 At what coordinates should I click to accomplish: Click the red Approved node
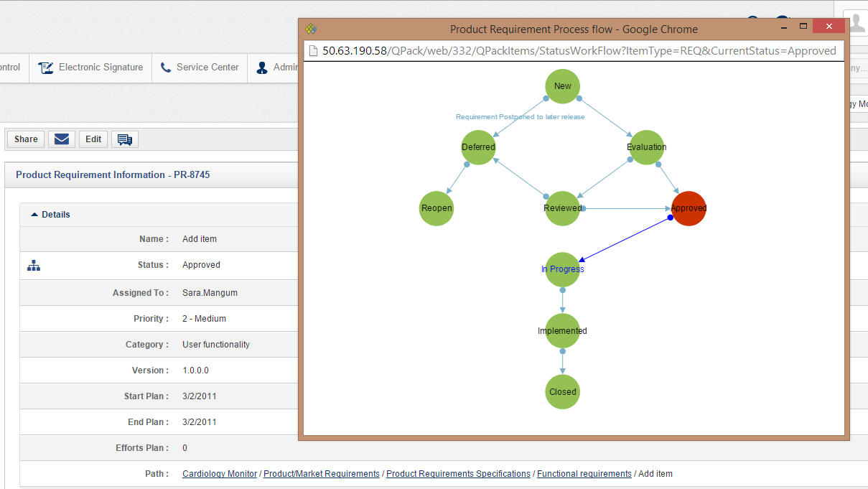coord(689,208)
